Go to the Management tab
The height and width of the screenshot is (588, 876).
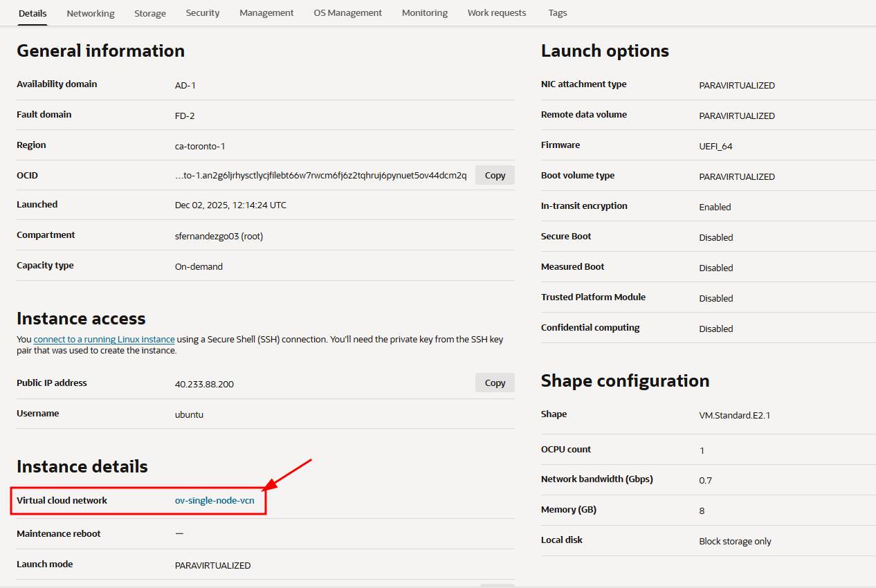pos(266,13)
